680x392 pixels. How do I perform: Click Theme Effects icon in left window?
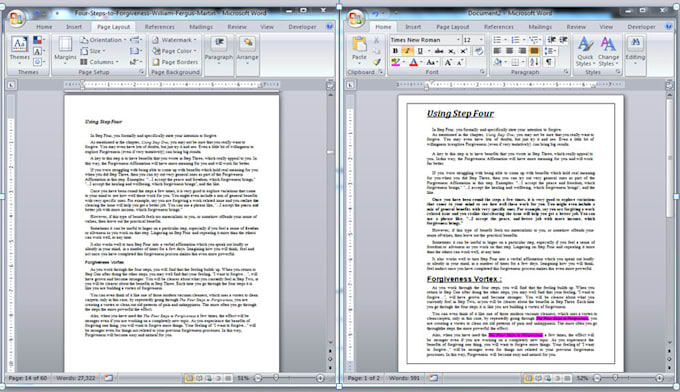37,62
